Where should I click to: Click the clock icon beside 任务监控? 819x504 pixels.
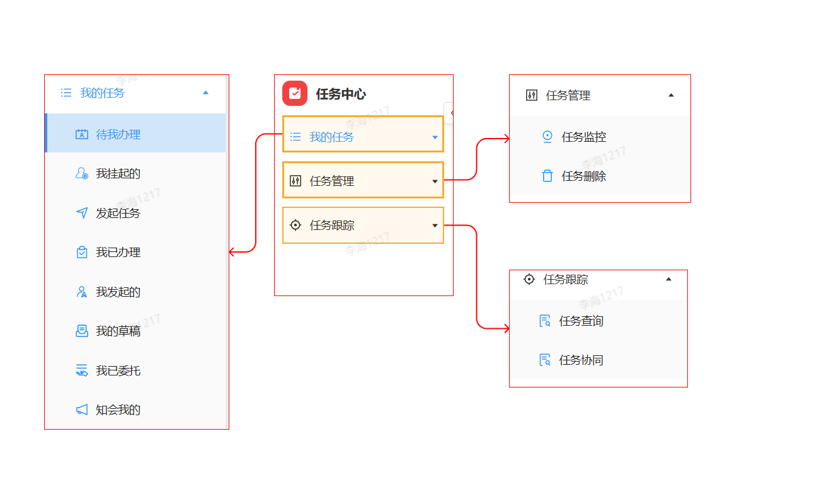pos(546,137)
